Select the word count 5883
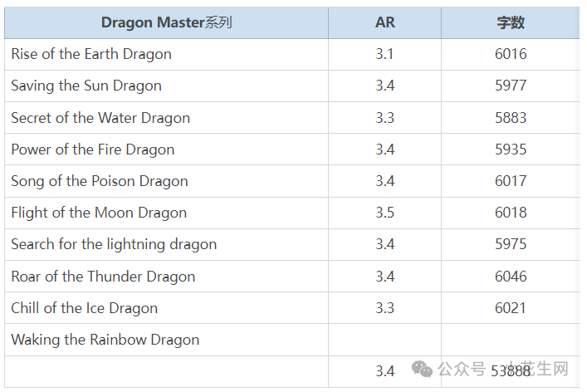587x392 pixels. 511,118
